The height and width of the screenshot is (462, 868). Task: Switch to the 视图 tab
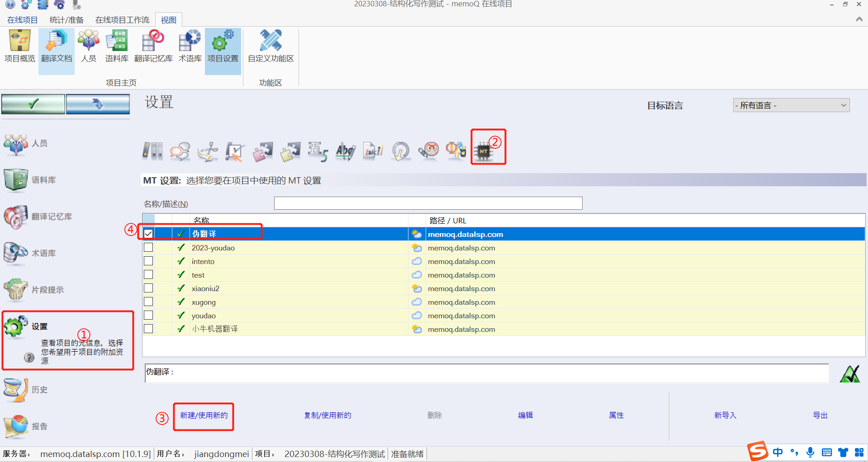(x=169, y=20)
